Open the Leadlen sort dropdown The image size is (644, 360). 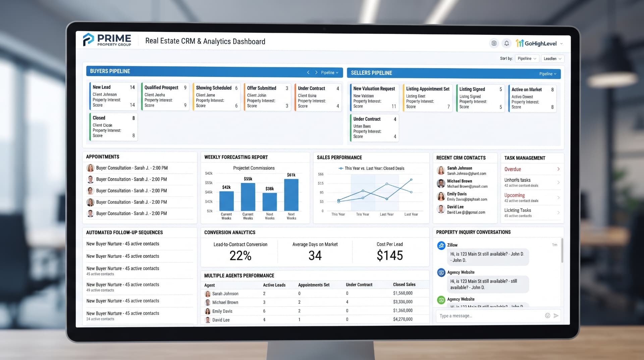point(552,58)
